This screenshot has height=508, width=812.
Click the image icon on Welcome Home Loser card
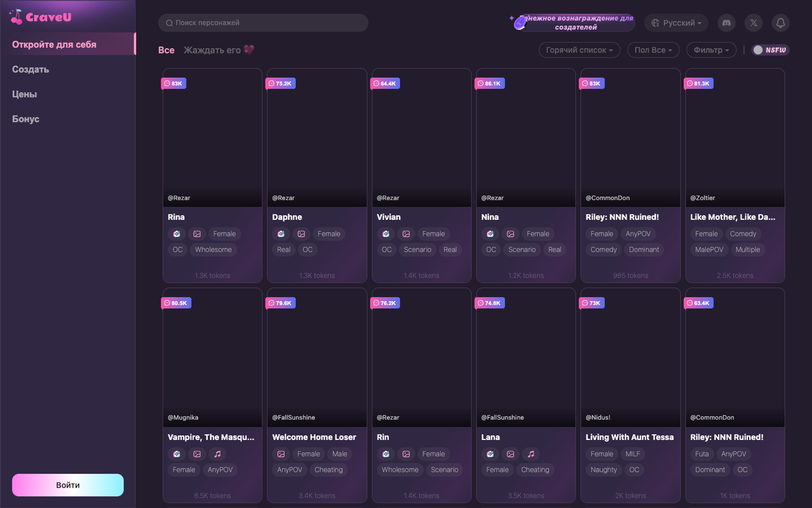(281, 454)
